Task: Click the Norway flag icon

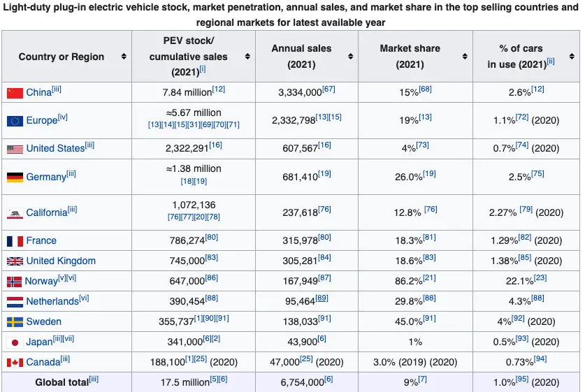Action: click(x=15, y=282)
